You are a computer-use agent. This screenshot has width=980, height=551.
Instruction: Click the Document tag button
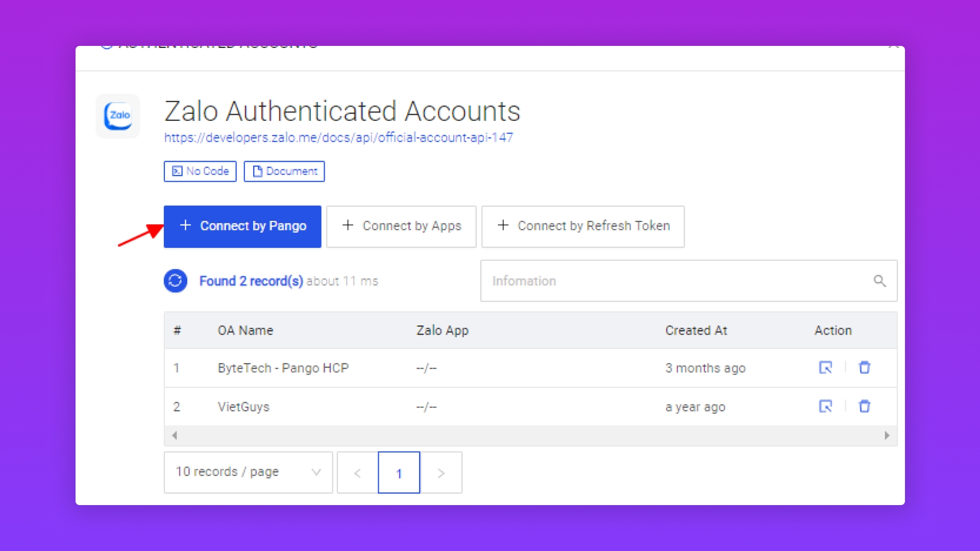[x=284, y=171]
